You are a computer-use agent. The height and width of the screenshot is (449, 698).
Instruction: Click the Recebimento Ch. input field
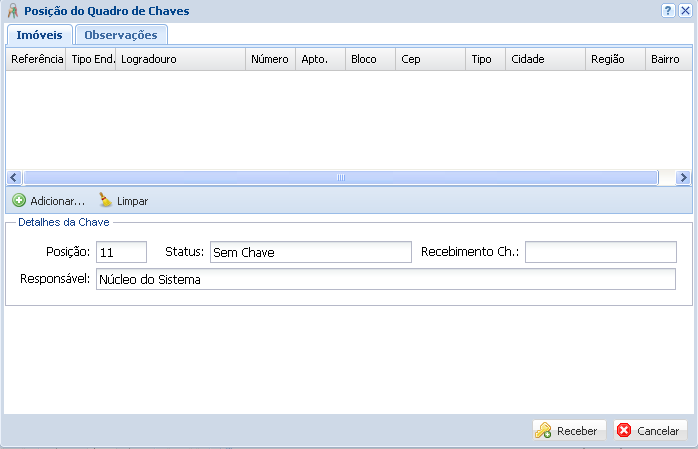tap(600, 252)
